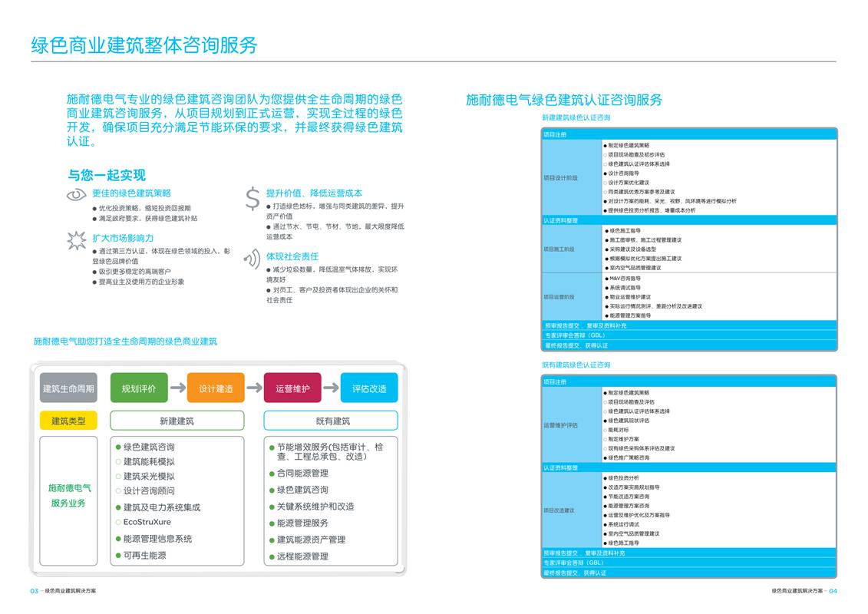This screenshot has height=614, width=868.
Task: Click the 能源管理信息系统 list item
Action: click(x=154, y=539)
